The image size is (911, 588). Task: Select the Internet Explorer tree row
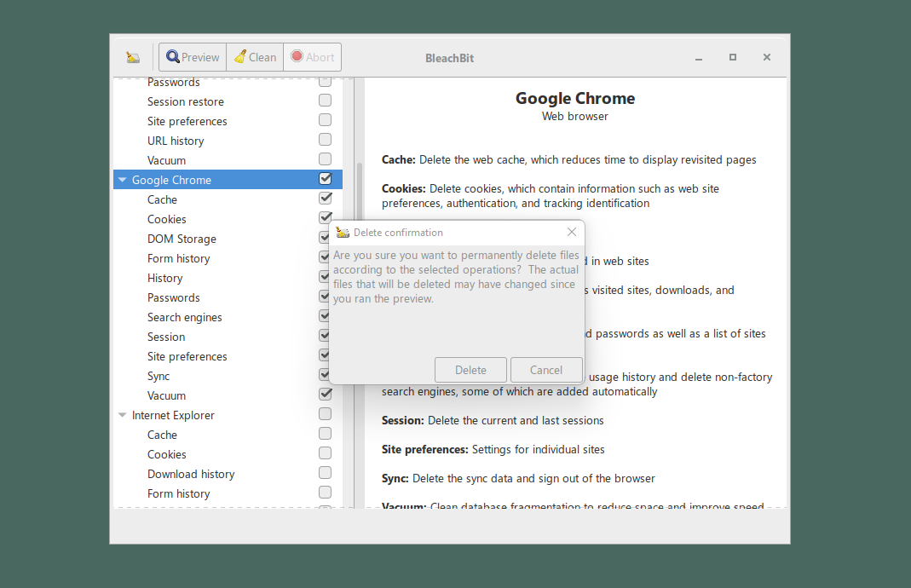tap(228, 415)
